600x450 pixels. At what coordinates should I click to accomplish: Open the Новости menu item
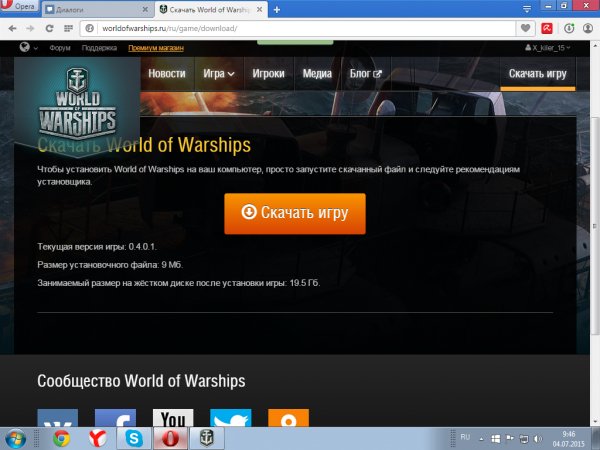(167, 73)
